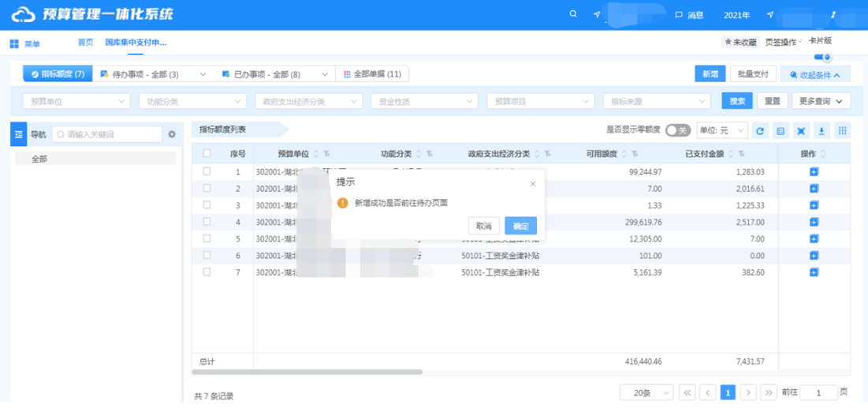This screenshot has width=868, height=412.
Task: Toggle the 卡片版 switch
Action: pos(822,57)
